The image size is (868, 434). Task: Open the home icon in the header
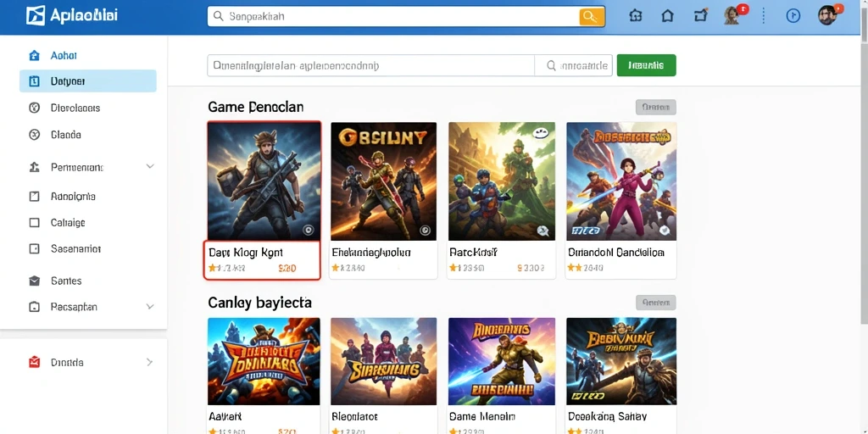point(668,15)
